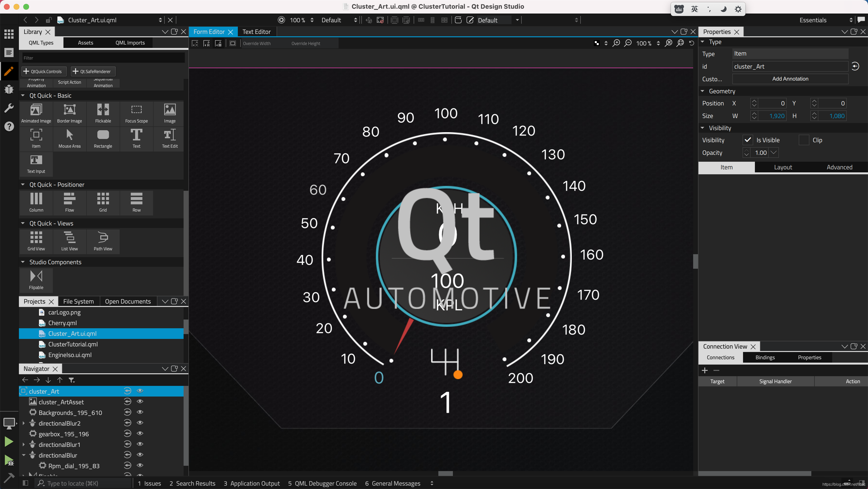Collapse directionalBlur tree node
This screenshot has height=489, width=868.
tap(23, 455)
